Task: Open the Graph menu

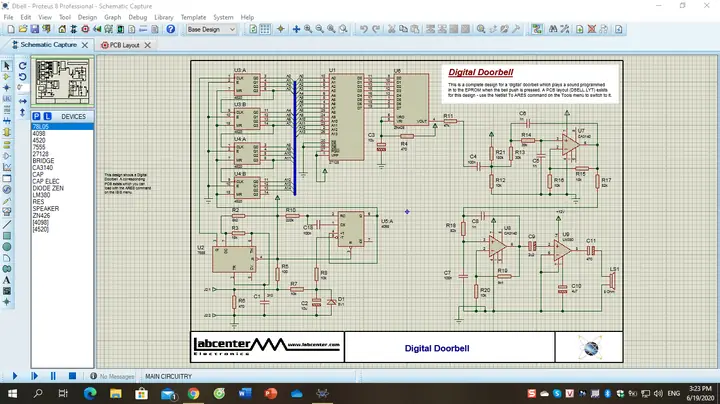Action: (x=112, y=17)
